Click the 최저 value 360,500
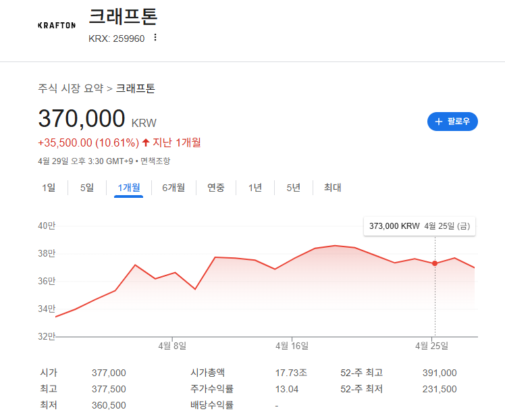The height and width of the screenshot is (420, 505). click(x=109, y=405)
